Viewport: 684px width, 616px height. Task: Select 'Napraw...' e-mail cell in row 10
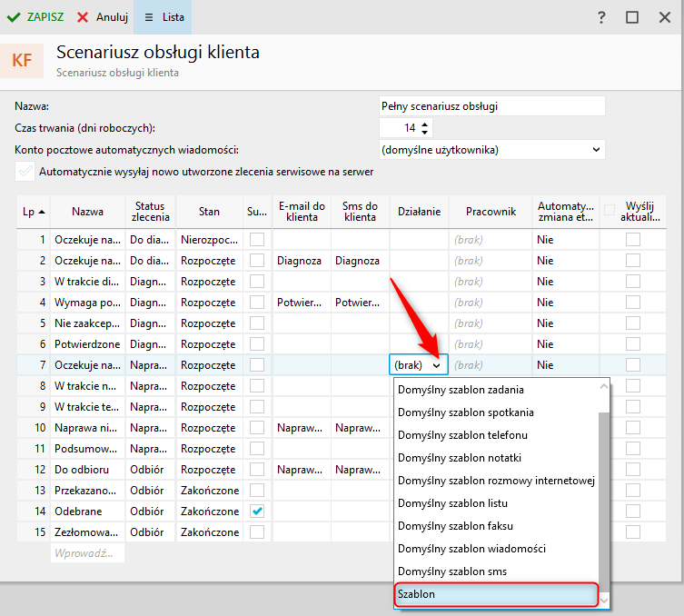tap(302, 428)
